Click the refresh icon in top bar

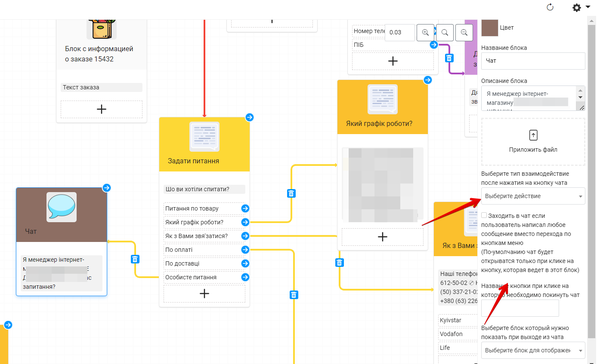tap(550, 7)
